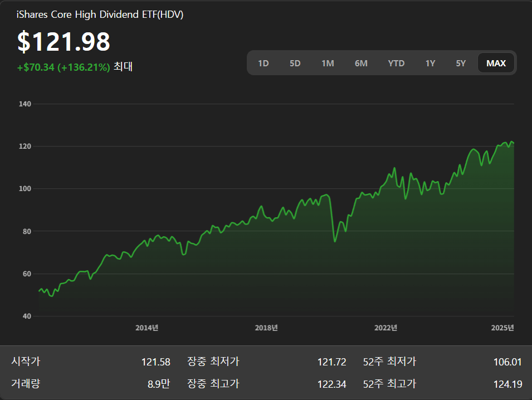This screenshot has height=400, width=532.
Task: Click the 121.58 opening price value
Action: pos(156,362)
